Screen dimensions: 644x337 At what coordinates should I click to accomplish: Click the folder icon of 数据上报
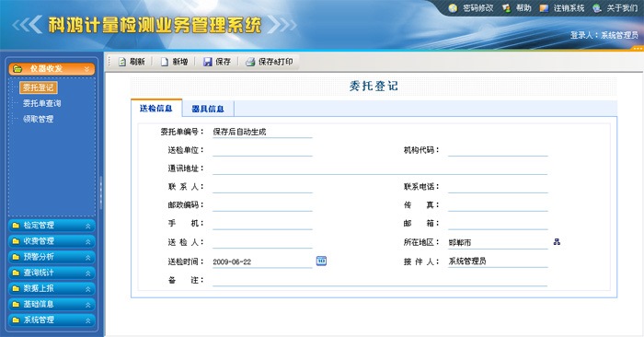[16, 288]
